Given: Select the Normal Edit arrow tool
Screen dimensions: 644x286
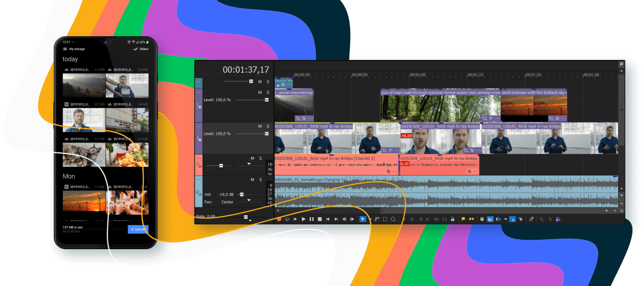Looking at the screenshot, I should coord(363,219).
